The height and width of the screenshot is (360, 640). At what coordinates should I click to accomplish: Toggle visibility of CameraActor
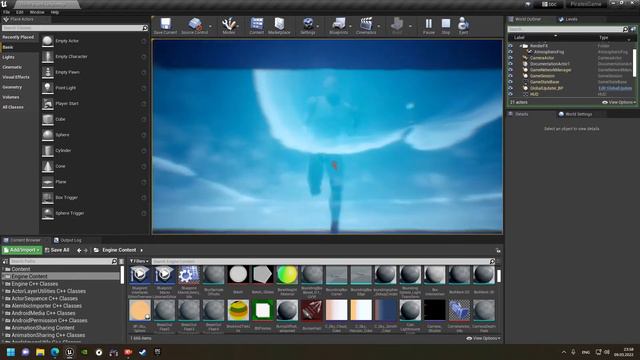510,58
